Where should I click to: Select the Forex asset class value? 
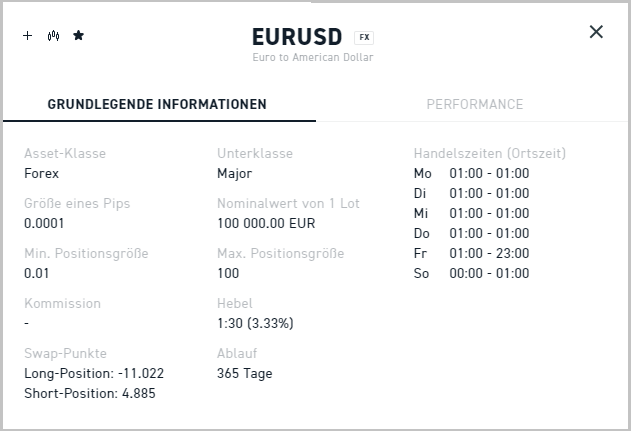42,173
